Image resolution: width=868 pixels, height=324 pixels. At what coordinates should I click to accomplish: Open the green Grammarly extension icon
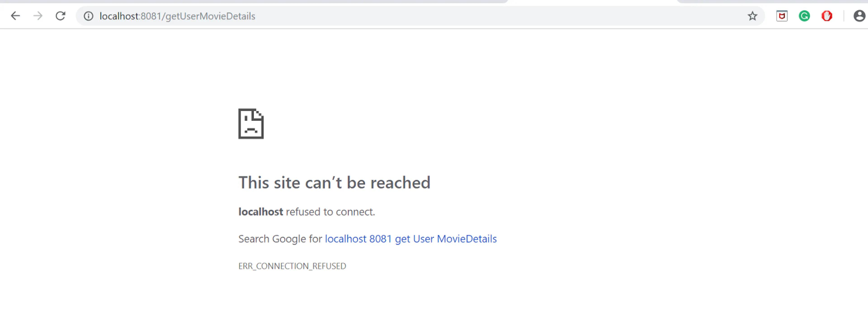(x=804, y=16)
